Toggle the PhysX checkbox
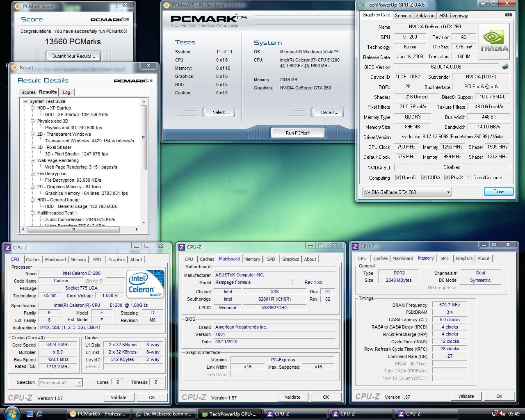 (x=447, y=178)
